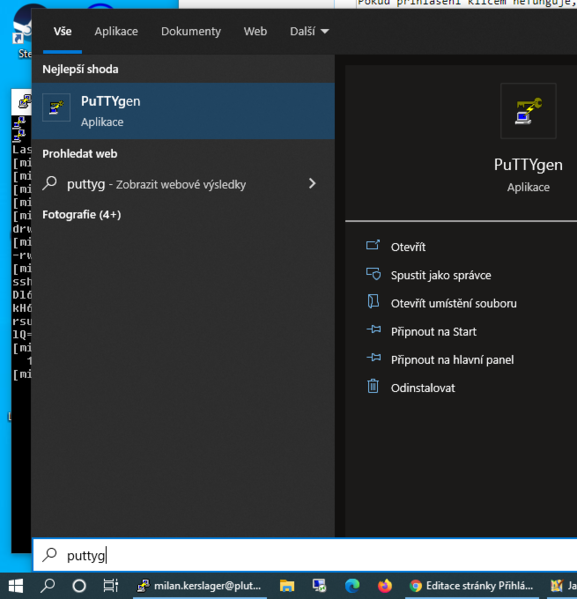Choose Otevřít umístění souboru
Image resolution: width=577 pixels, height=599 pixels.
[x=454, y=304]
